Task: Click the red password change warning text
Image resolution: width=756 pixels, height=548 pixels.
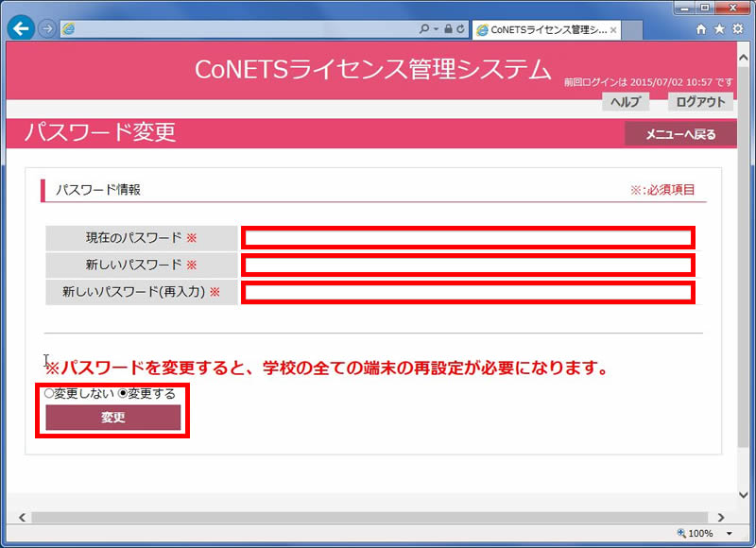Action: click(326, 368)
